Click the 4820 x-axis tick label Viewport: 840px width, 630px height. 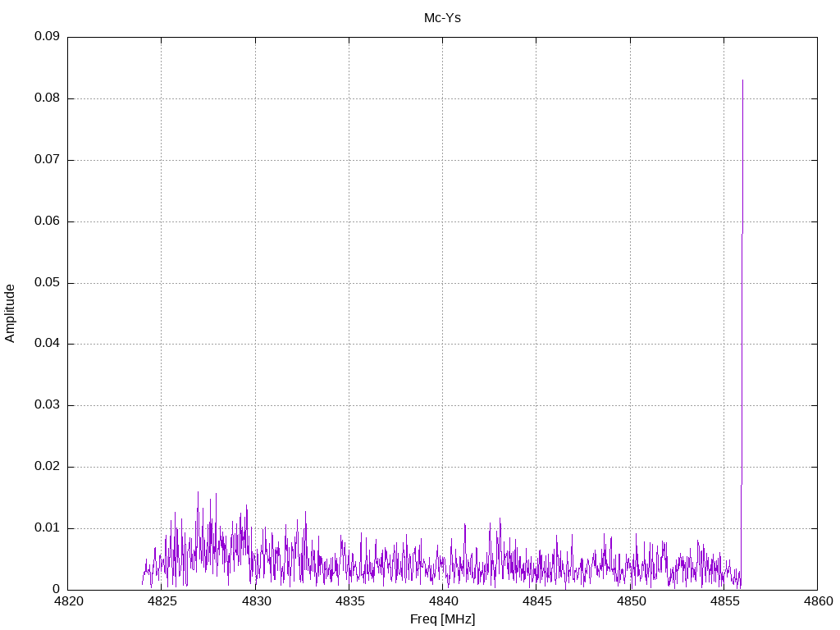[68, 601]
